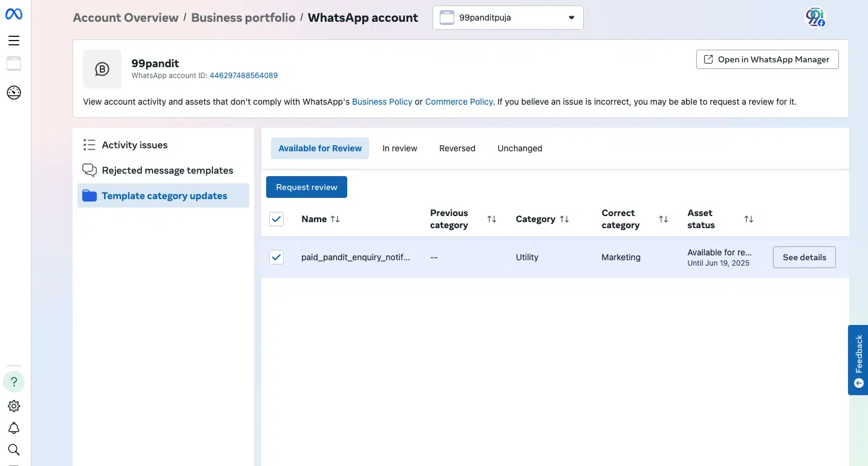This screenshot has height=466, width=868.
Task: Click the Marketing correct category cell
Action: pyautogui.click(x=621, y=257)
